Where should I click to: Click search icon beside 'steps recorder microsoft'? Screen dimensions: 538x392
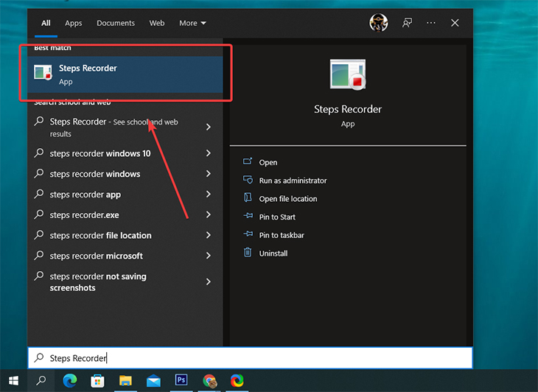point(39,256)
